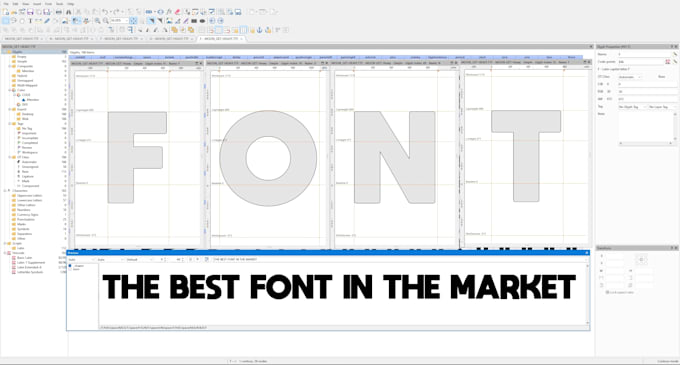Click the Note box horizontal scrollbar
The height and width of the screenshot is (365, 680).
pos(646,143)
